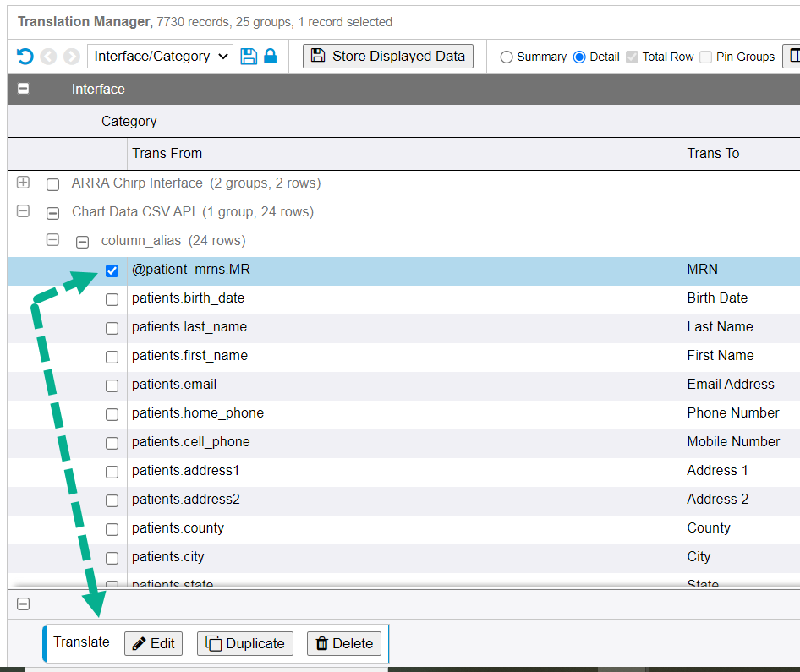Click the Duplicate button
The image size is (800, 672).
click(246, 643)
